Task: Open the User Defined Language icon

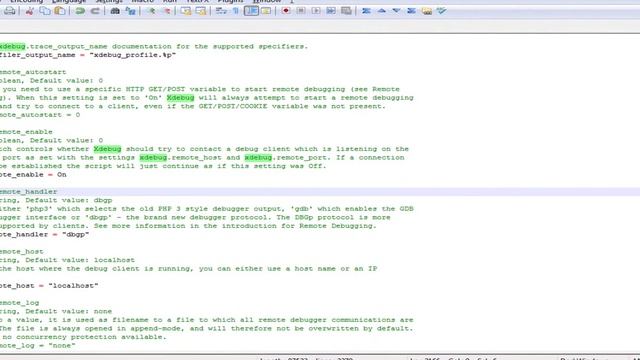Action: [x=266, y=11]
